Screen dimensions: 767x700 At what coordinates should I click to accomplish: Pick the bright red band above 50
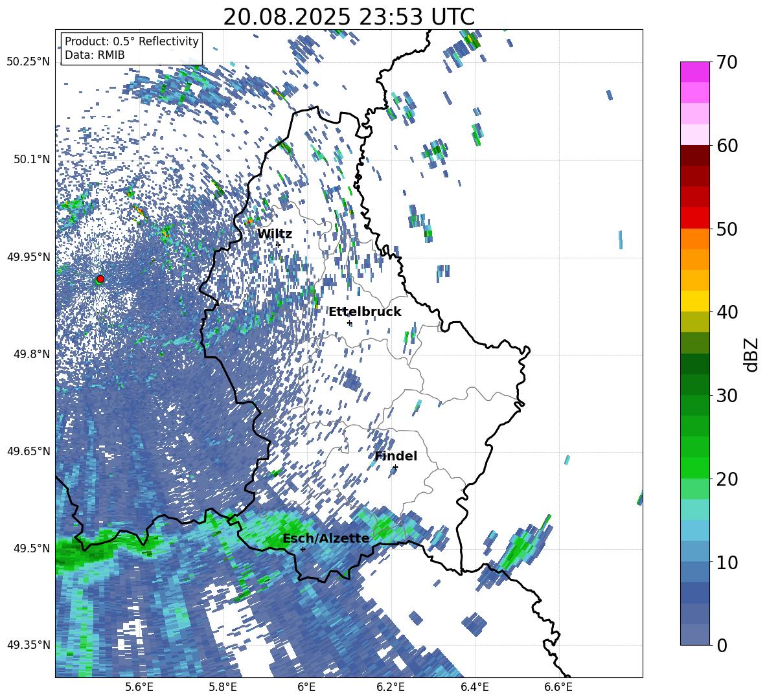[694, 218]
